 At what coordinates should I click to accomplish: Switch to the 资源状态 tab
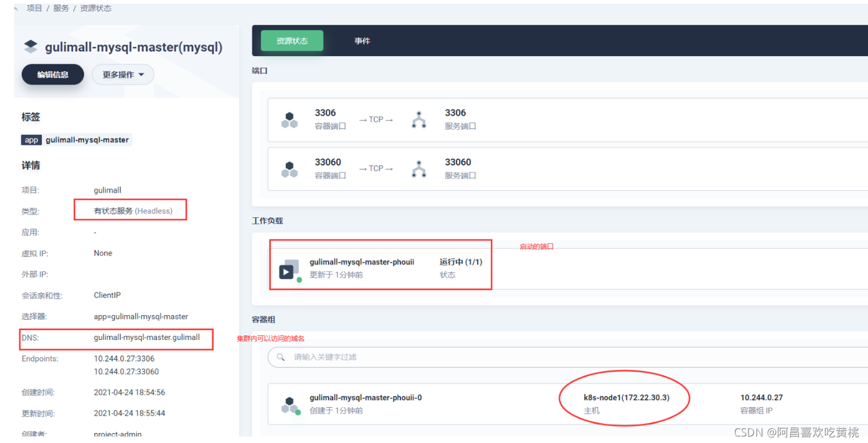click(292, 41)
